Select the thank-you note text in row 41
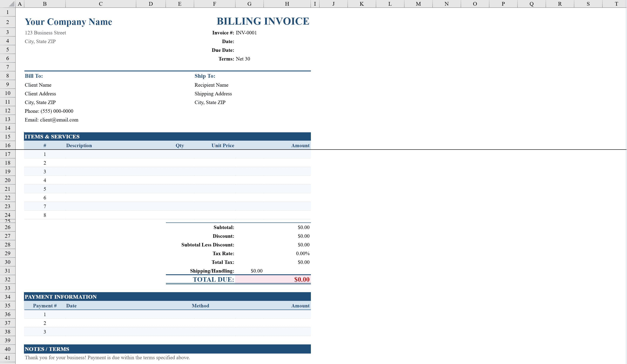627x364 pixels. pyautogui.click(x=107, y=357)
